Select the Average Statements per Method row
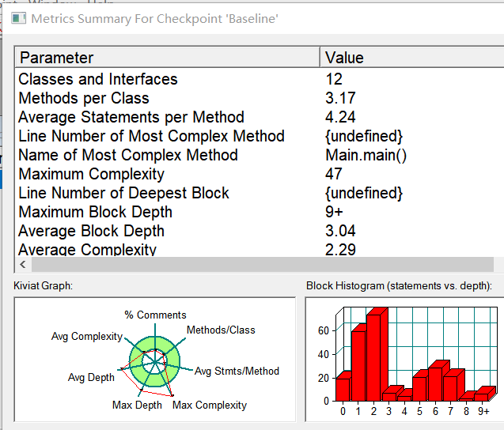This screenshot has width=504, height=430. coord(260,117)
